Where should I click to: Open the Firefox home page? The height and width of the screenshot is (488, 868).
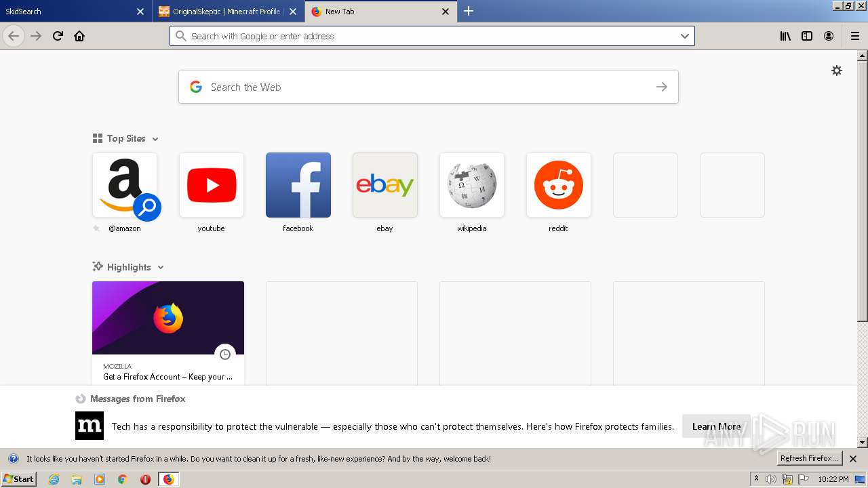pos(79,36)
